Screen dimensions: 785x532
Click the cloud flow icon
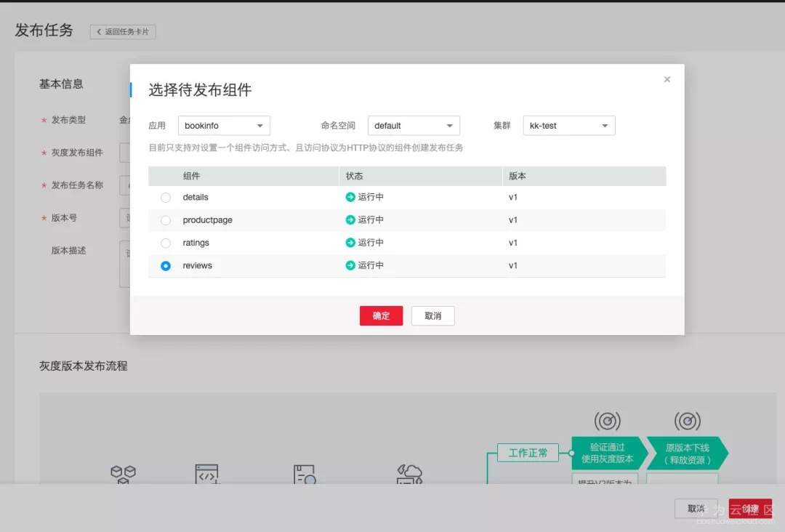click(x=409, y=474)
